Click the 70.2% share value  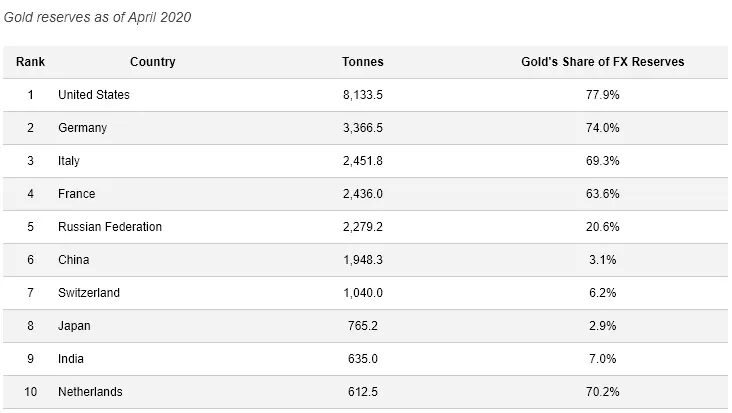pyautogui.click(x=604, y=392)
